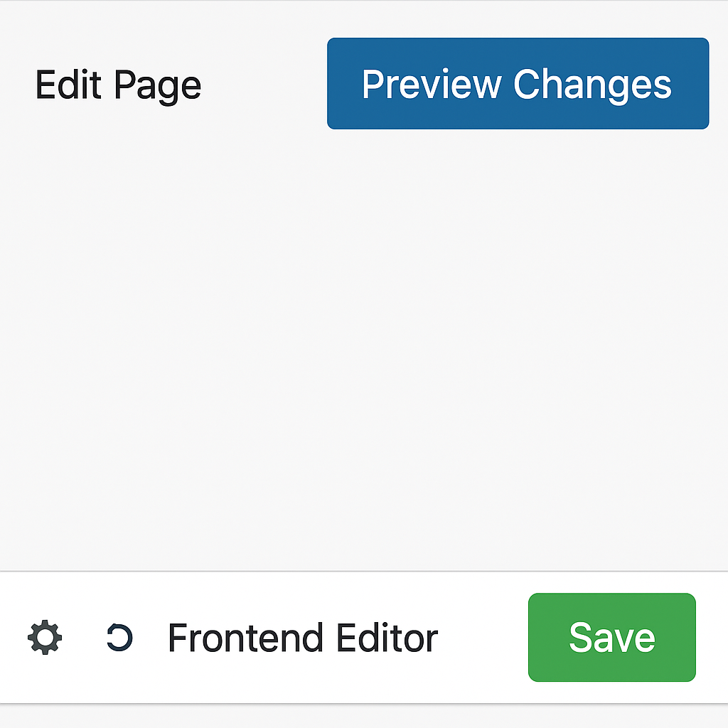
Task: Click the empty gray content area
Action: point(364,348)
